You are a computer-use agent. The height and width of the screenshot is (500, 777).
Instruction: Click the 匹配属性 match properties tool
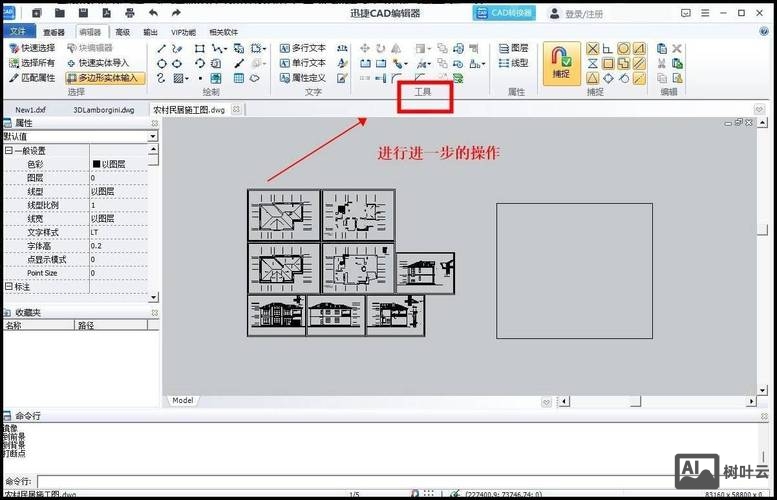pyautogui.click(x=31, y=77)
